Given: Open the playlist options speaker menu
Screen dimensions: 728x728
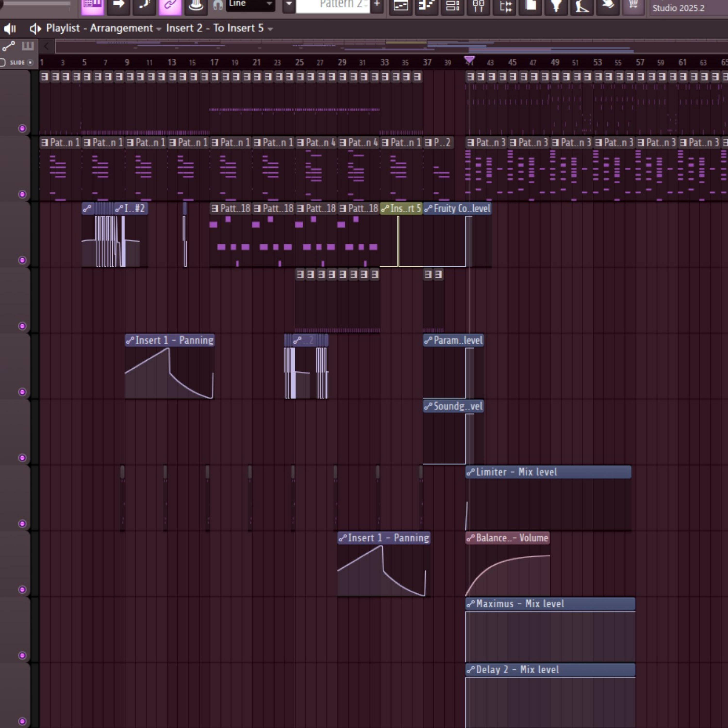Looking at the screenshot, I should click(x=35, y=28).
